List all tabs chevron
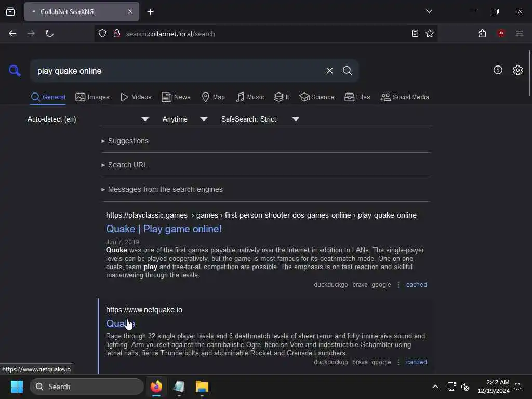Viewport: 532px width, 399px height. pyautogui.click(x=429, y=11)
